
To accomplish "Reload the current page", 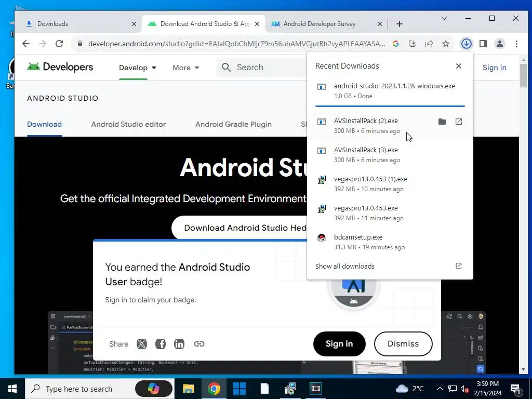I will [59, 44].
